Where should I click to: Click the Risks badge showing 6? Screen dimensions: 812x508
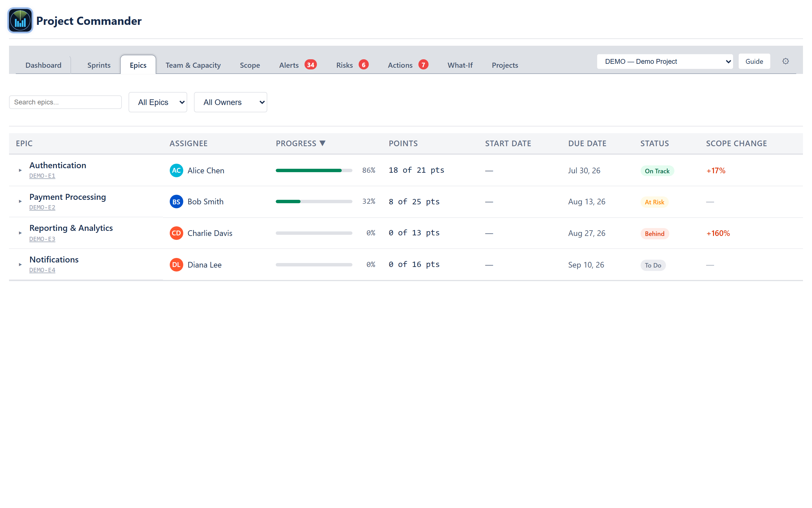coord(363,65)
